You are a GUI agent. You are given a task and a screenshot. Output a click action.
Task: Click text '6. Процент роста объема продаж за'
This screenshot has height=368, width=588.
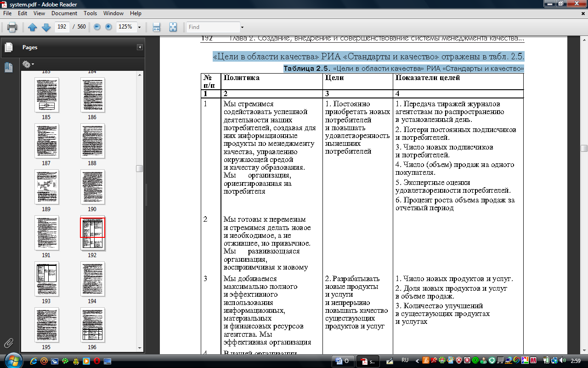pos(455,200)
